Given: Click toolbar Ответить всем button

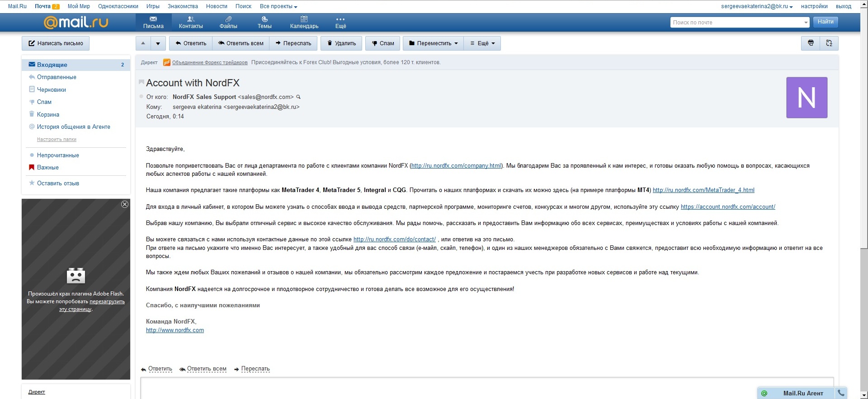Looking at the screenshot, I should pos(241,43).
